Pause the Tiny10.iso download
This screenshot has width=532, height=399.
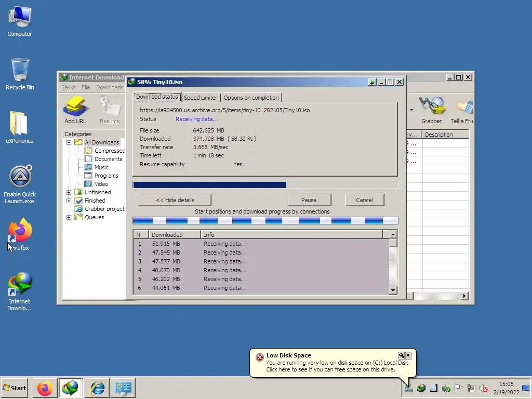[x=309, y=200]
